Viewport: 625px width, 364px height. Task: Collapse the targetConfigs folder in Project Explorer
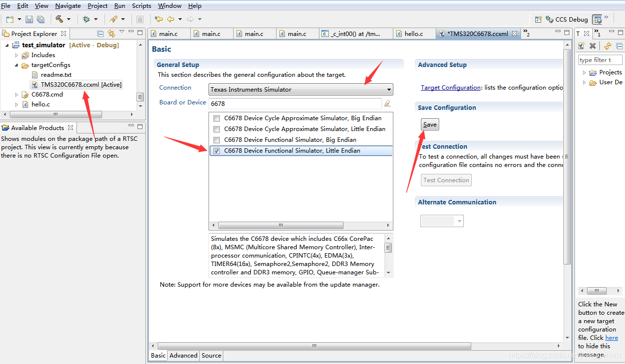[x=16, y=65]
